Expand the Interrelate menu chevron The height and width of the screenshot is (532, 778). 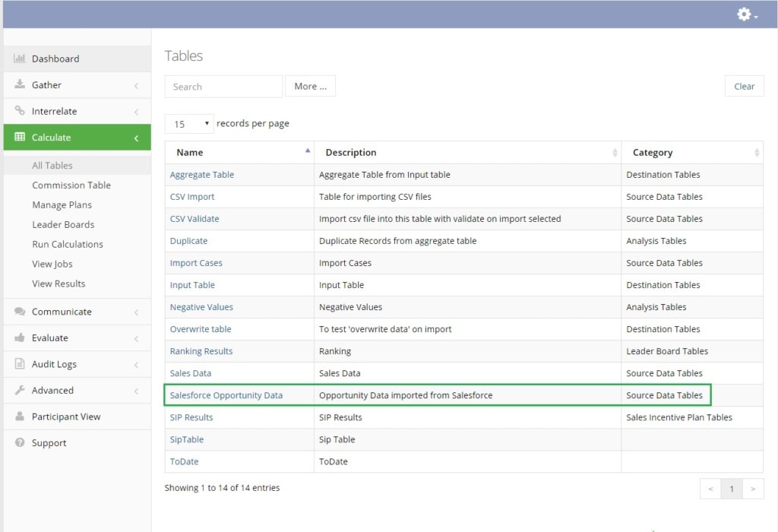[136, 112]
